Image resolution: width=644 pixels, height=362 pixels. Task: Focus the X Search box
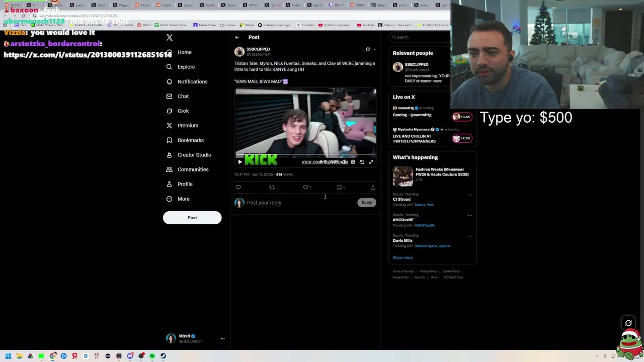[420, 37]
